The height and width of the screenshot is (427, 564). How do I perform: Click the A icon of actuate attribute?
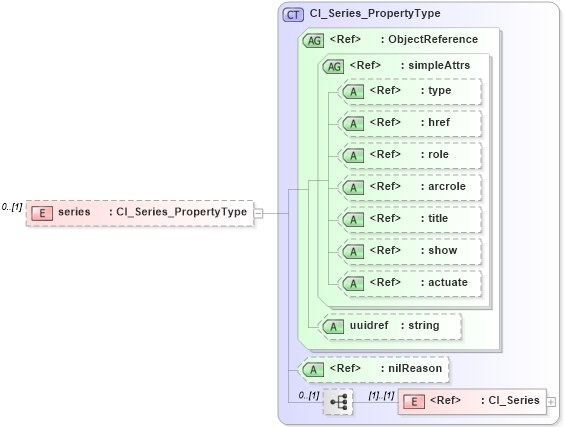pos(353,284)
